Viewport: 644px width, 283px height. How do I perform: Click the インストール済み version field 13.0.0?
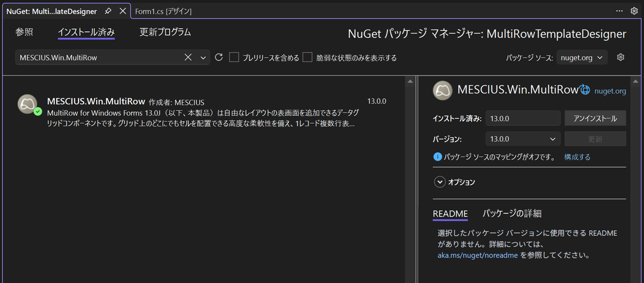(523, 118)
